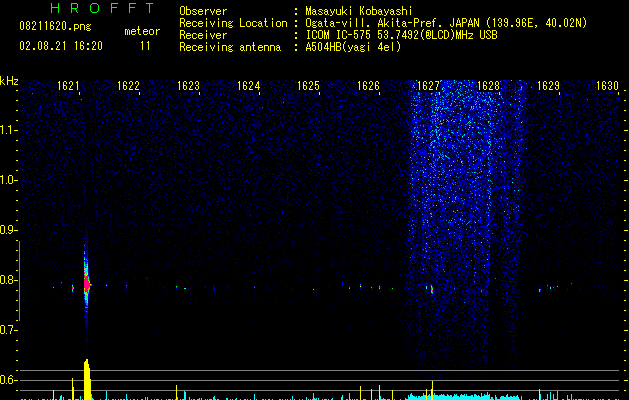The image size is (629, 400).
Task: Click the bright pink meteor echo
Action: 87,284
